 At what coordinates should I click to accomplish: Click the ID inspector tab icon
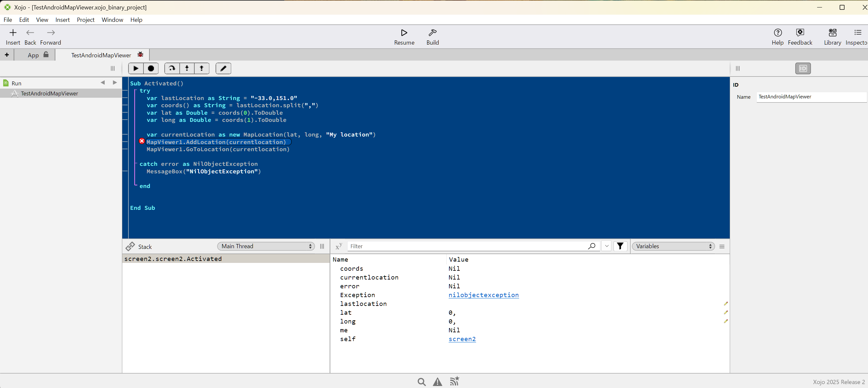coord(803,68)
